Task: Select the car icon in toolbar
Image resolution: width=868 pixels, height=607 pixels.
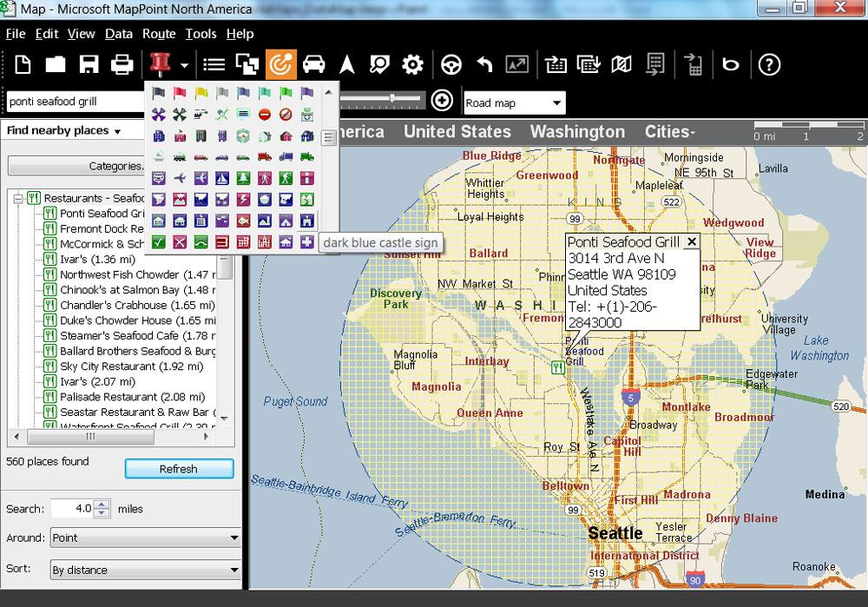Action: click(313, 64)
